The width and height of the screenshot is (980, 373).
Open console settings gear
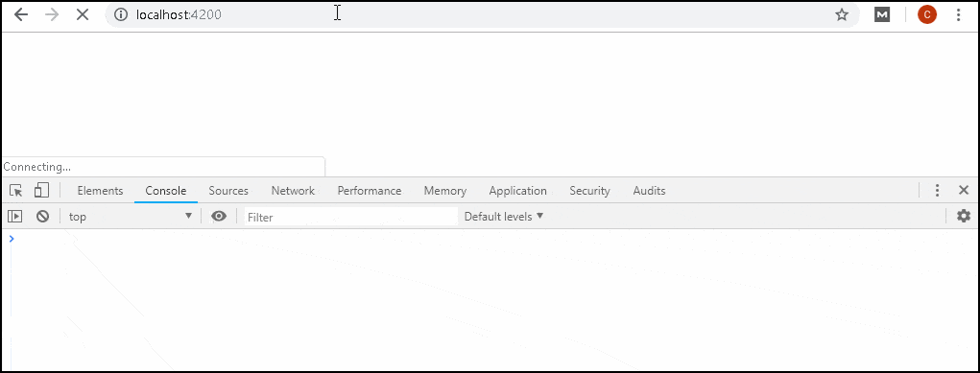coord(964,216)
